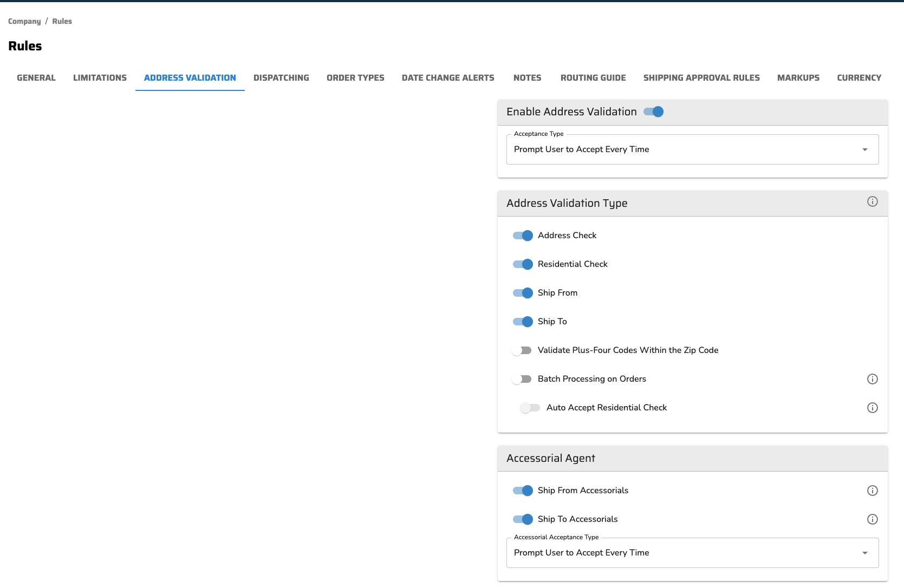The image size is (904, 588).
Task: Click the Ship To Accessorials label
Action: tap(577, 519)
